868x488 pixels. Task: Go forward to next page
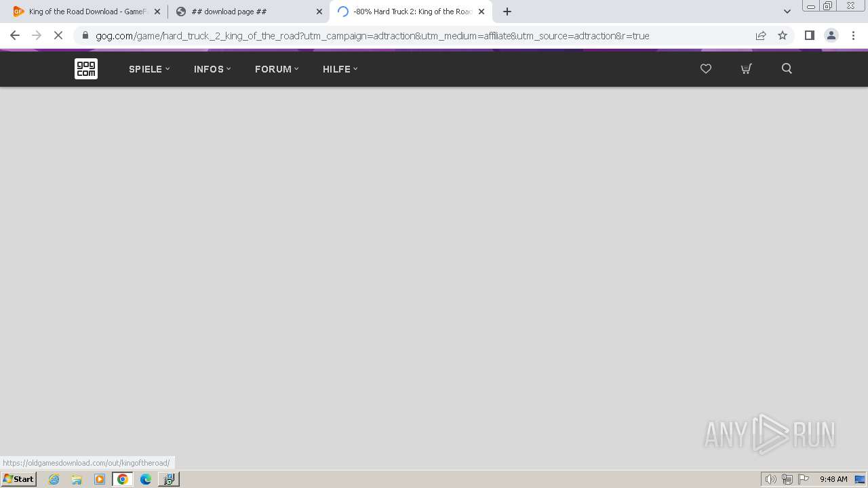37,35
